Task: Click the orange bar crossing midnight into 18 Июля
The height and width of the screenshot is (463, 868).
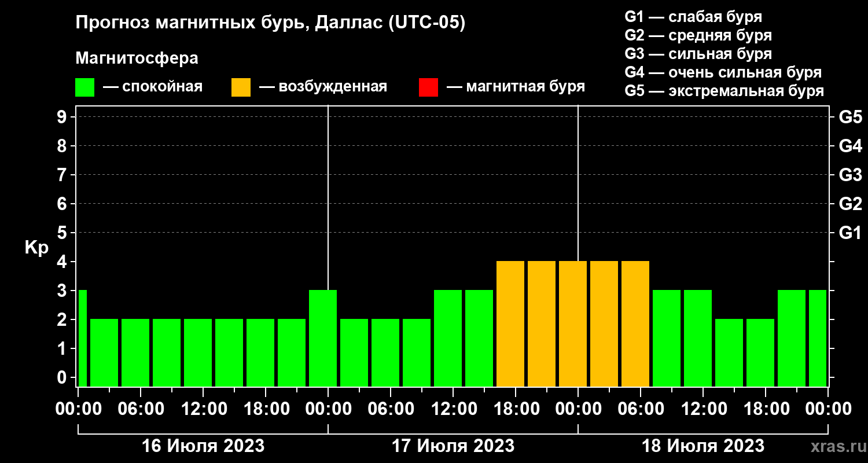Action: point(573,324)
